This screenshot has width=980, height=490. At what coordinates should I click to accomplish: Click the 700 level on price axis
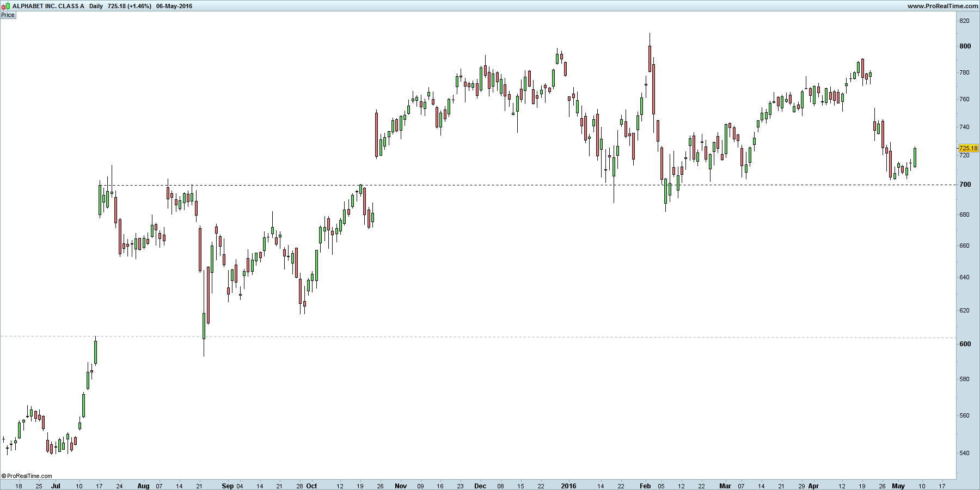(x=965, y=185)
